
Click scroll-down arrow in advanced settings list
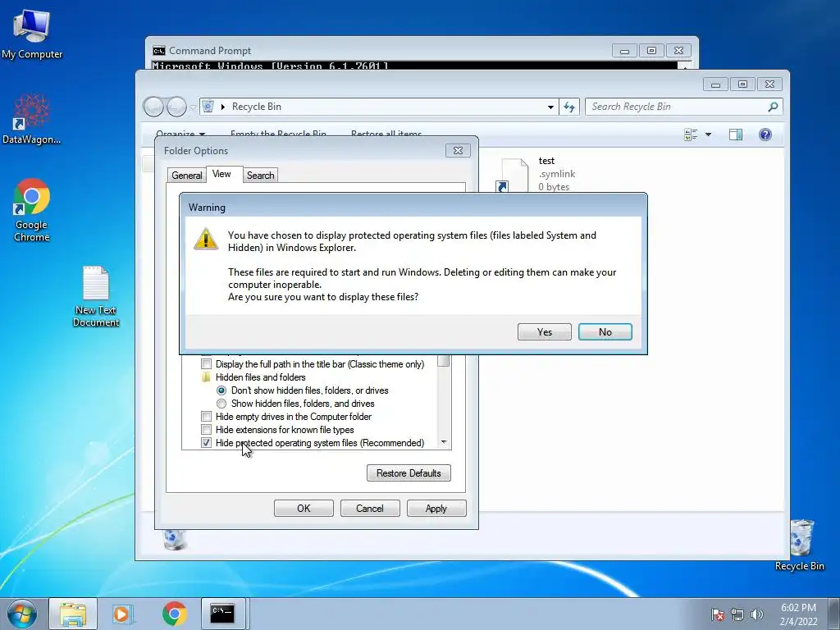click(444, 442)
